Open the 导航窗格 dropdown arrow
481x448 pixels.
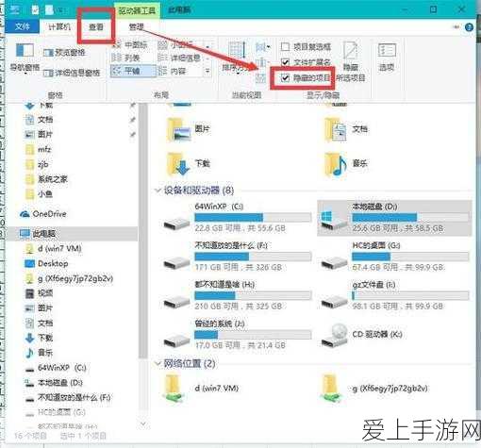pos(25,74)
